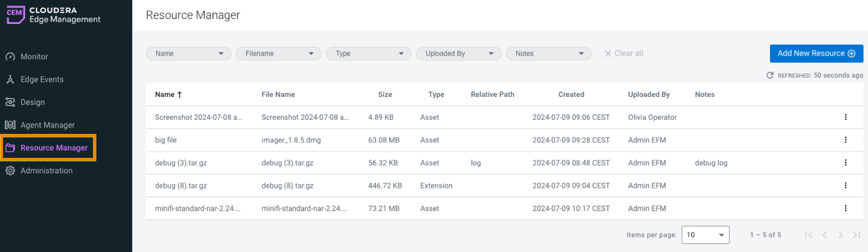Click Clear all filters

[624, 53]
